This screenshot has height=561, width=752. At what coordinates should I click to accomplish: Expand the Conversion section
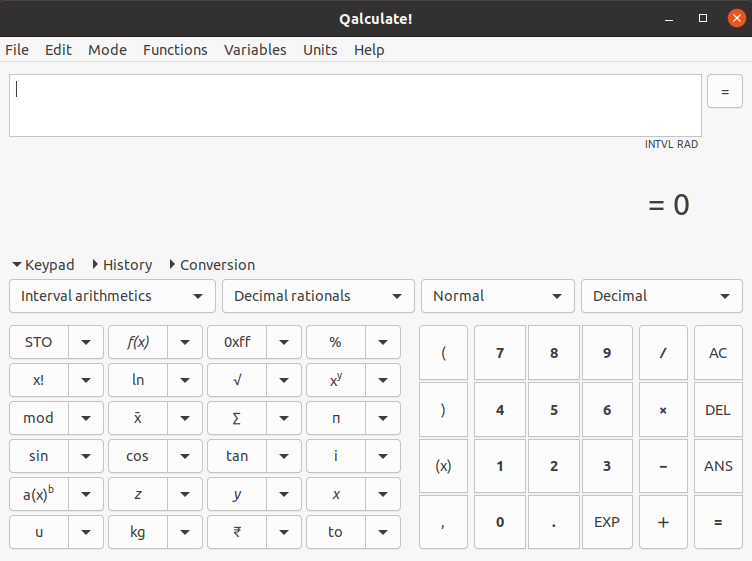tap(212, 265)
